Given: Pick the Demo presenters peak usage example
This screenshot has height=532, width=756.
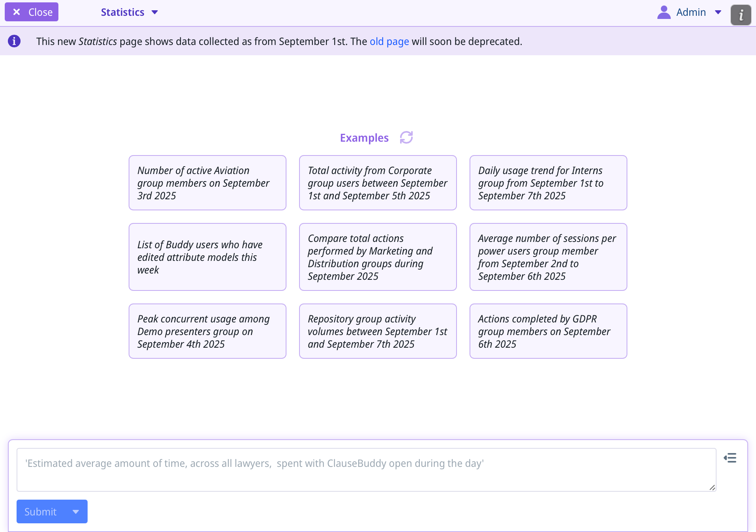Looking at the screenshot, I should (208, 331).
